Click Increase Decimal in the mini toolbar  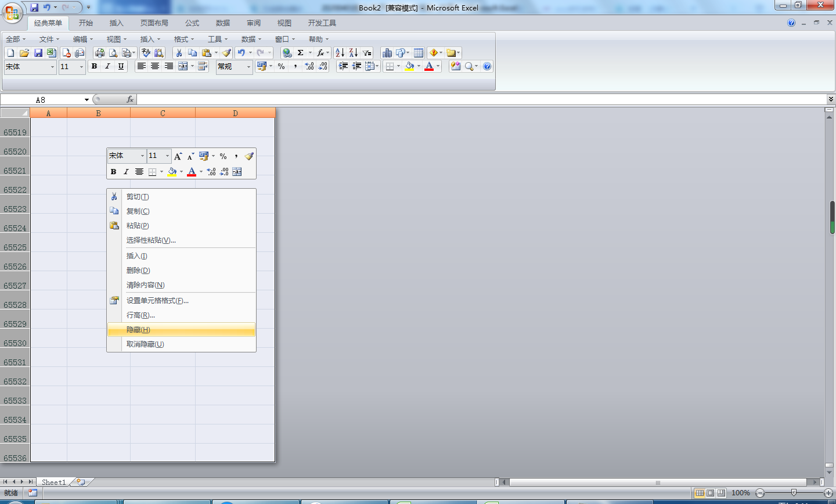click(x=211, y=172)
